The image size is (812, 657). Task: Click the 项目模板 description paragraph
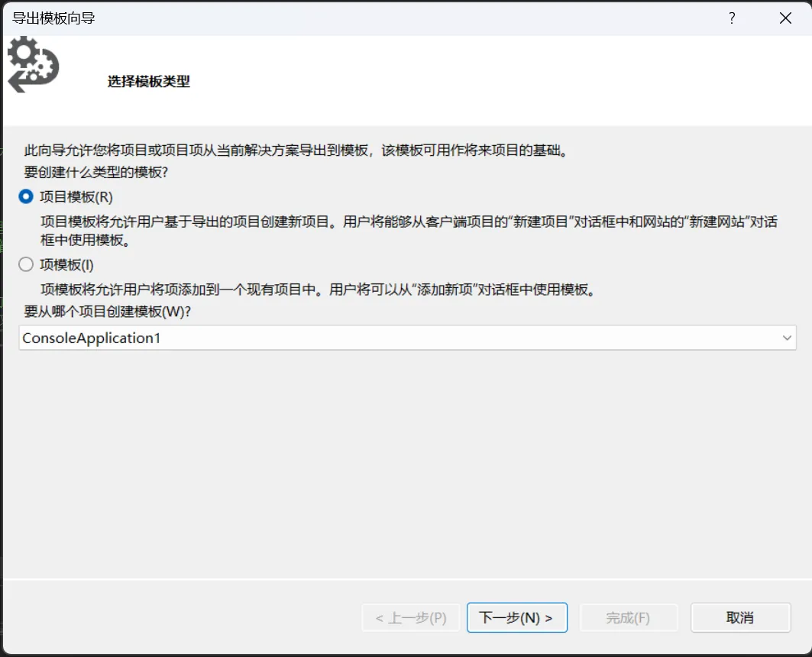pyautogui.click(x=409, y=231)
